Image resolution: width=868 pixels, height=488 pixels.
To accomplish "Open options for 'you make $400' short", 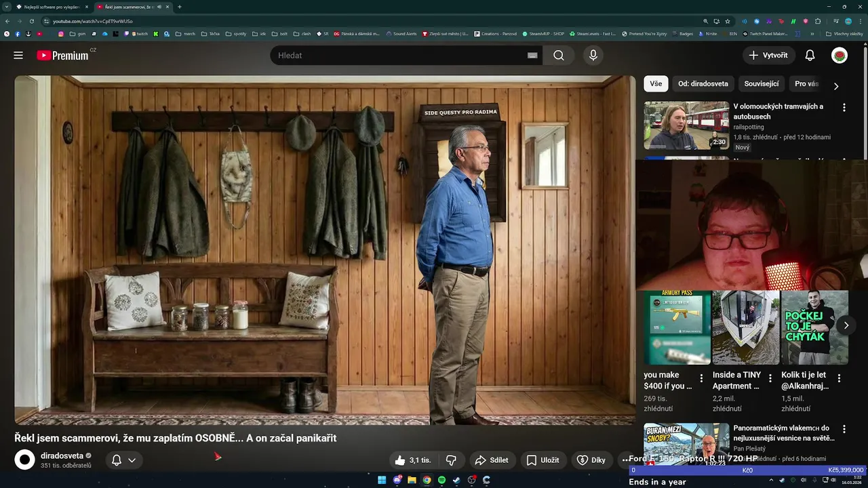I will [701, 378].
